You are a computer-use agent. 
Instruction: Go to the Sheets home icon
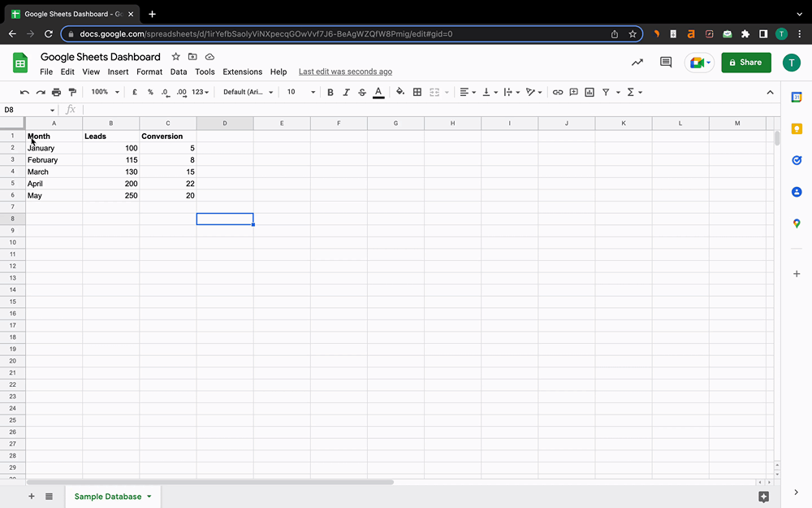click(20, 63)
